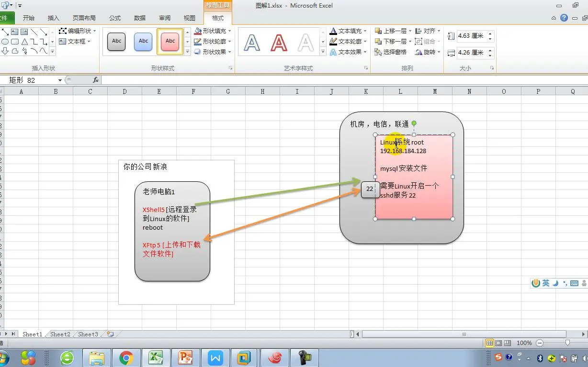Open Edit Shape (编辑形状) menu

pyautogui.click(x=78, y=31)
